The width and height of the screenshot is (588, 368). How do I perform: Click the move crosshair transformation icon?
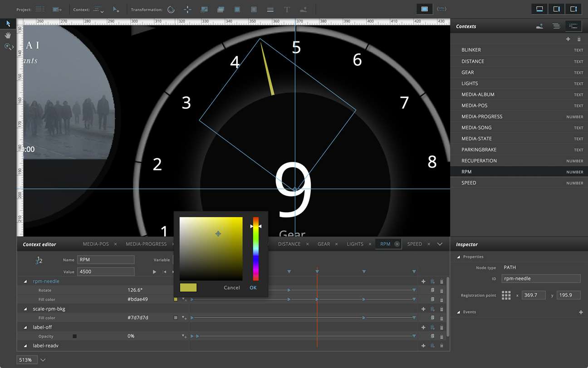coord(187,10)
